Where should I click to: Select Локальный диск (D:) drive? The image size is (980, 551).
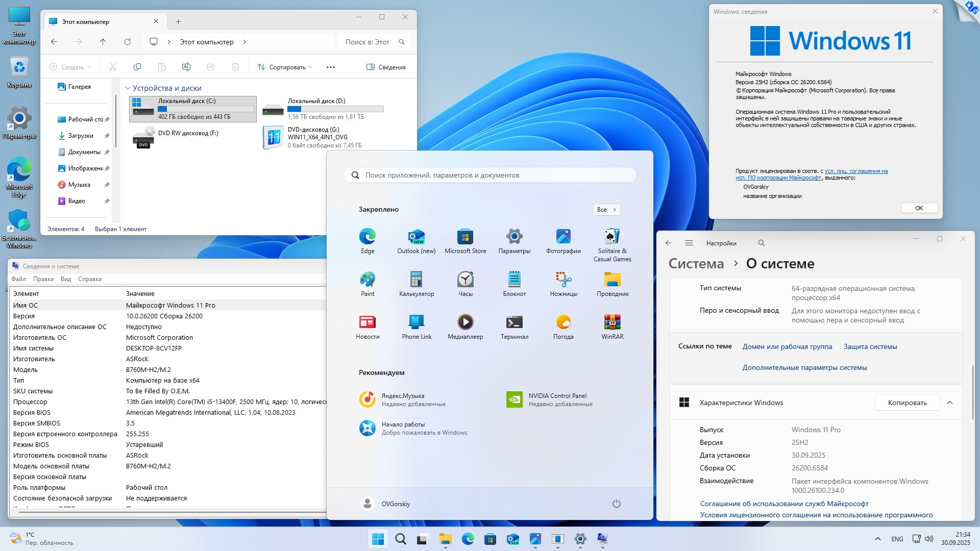tap(323, 109)
